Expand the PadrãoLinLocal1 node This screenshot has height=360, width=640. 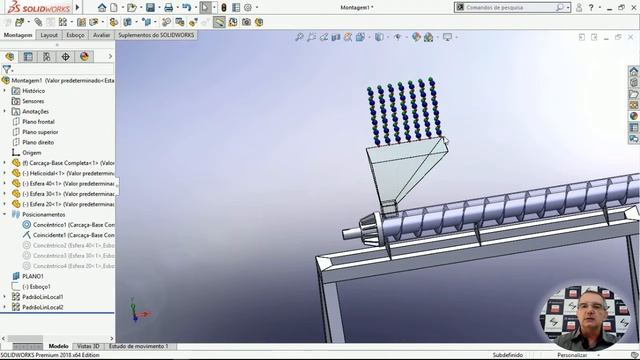point(5,297)
